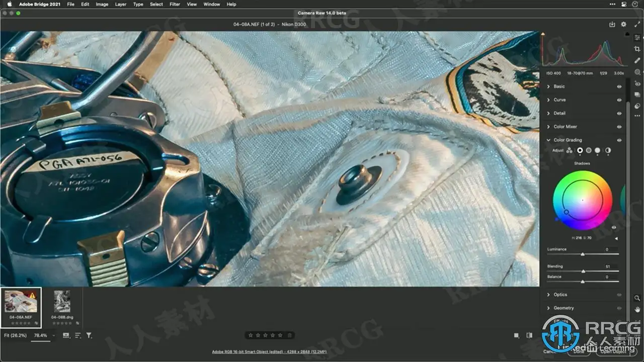Open the Filter menu

(x=175, y=4)
